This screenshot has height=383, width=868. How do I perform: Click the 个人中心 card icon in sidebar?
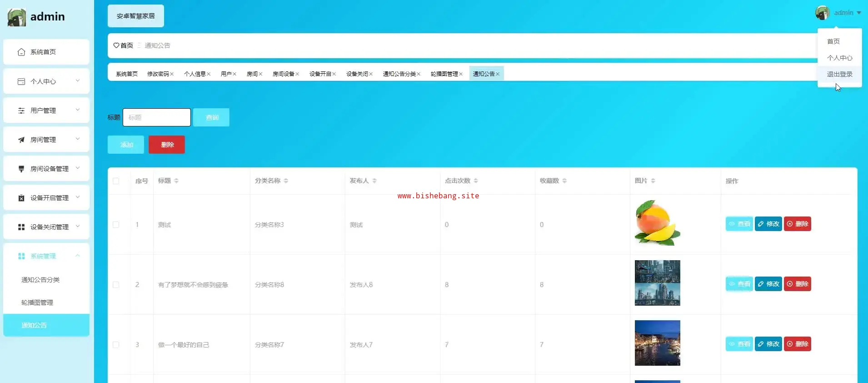pyautogui.click(x=21, y=81)
